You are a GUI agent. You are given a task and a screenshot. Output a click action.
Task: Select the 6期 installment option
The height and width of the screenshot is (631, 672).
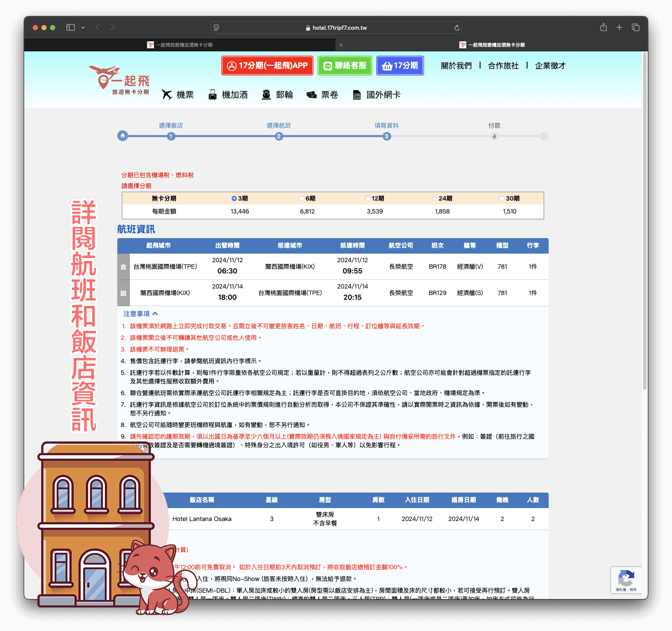[302, 198]
